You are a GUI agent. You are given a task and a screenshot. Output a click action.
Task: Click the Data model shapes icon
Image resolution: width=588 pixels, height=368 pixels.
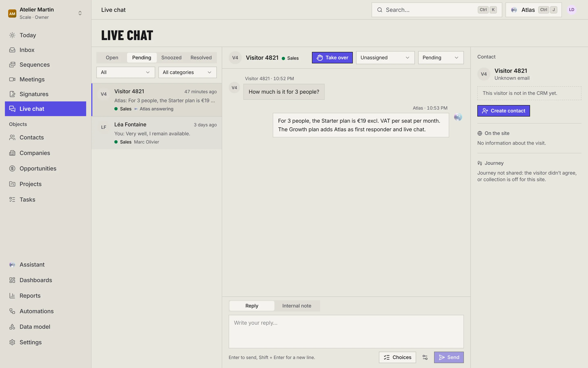tap(12, 327)
